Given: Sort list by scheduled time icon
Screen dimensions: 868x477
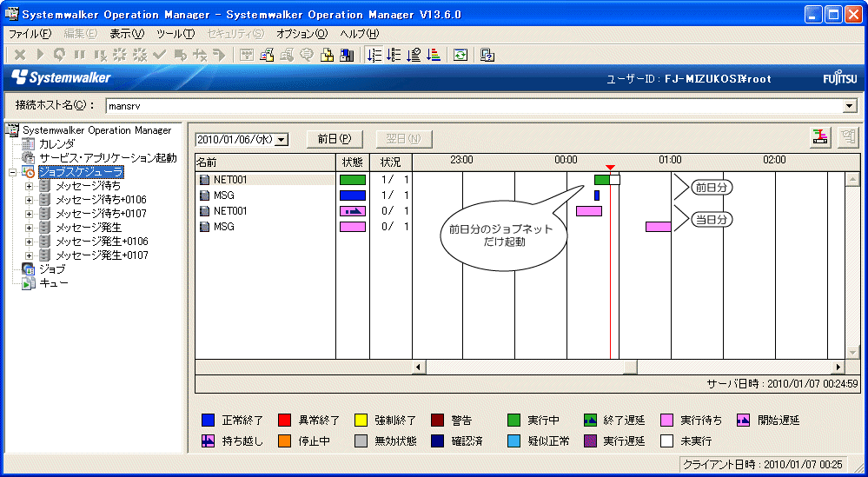Looking at the screenshot, I should point(414,55).
